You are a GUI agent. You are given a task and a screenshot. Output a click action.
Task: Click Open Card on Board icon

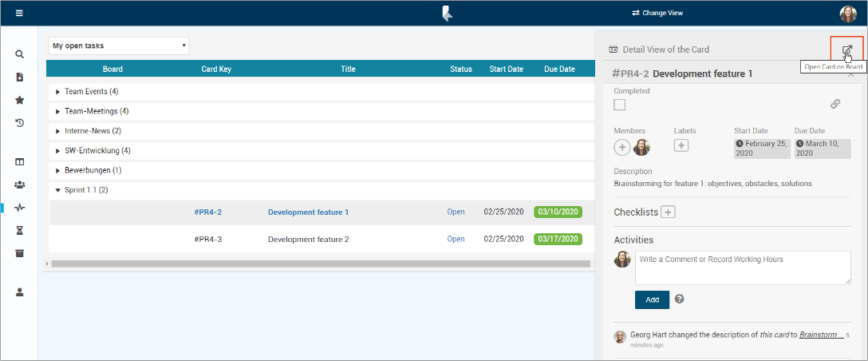[846, 50]
